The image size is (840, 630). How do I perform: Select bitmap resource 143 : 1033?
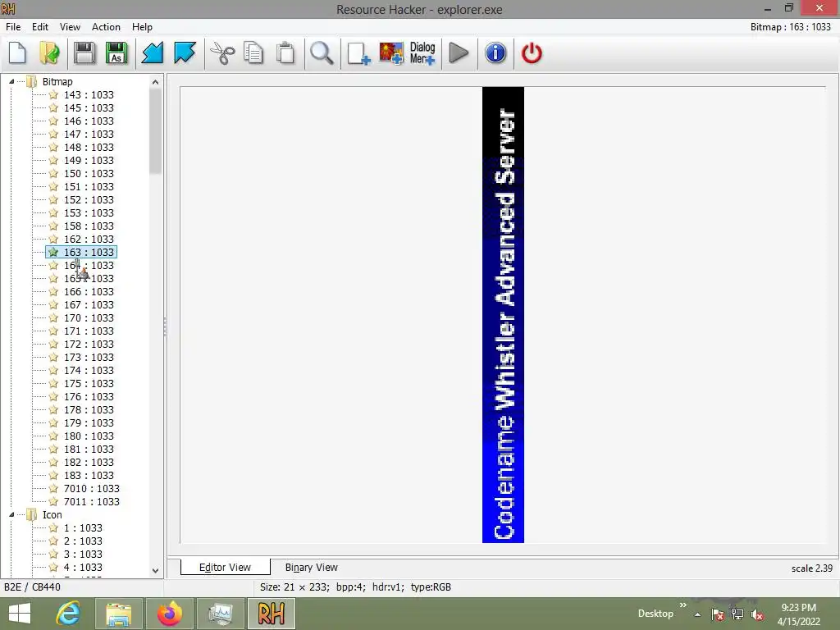[89, 95]
